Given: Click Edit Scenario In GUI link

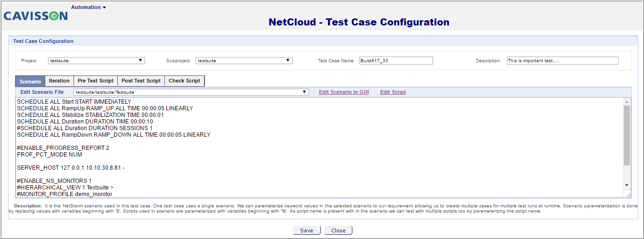Looking at the screenshot, I should pyautogui.click(x=344, y=92).
